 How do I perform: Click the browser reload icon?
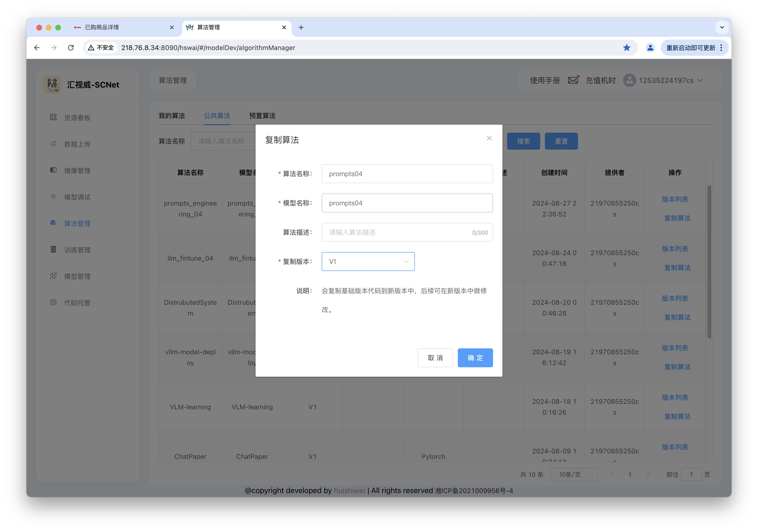(x=71, y=47)
